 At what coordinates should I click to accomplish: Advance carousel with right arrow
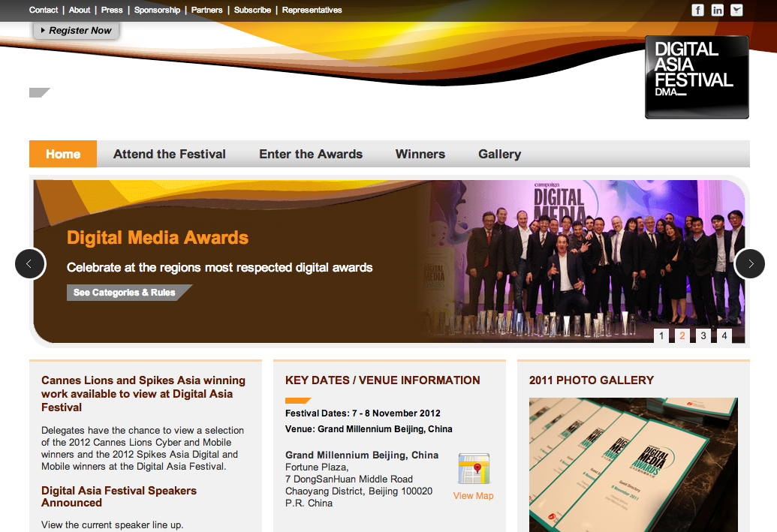[x=750, y=263]
